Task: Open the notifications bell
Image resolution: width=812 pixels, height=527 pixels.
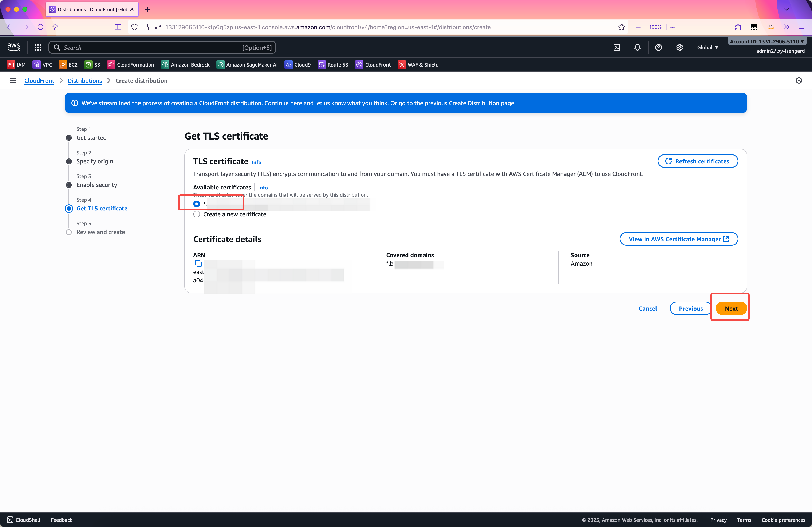Action: pos(637,47)
